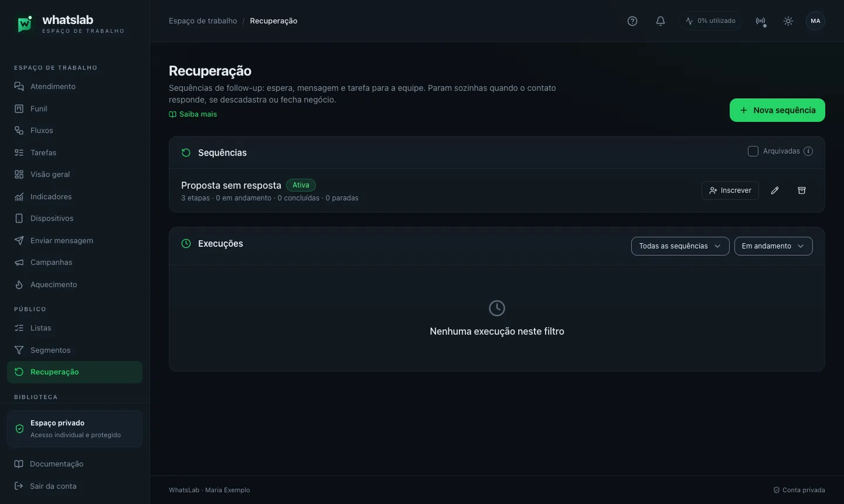Click the Indicadores chart icon

19,196
